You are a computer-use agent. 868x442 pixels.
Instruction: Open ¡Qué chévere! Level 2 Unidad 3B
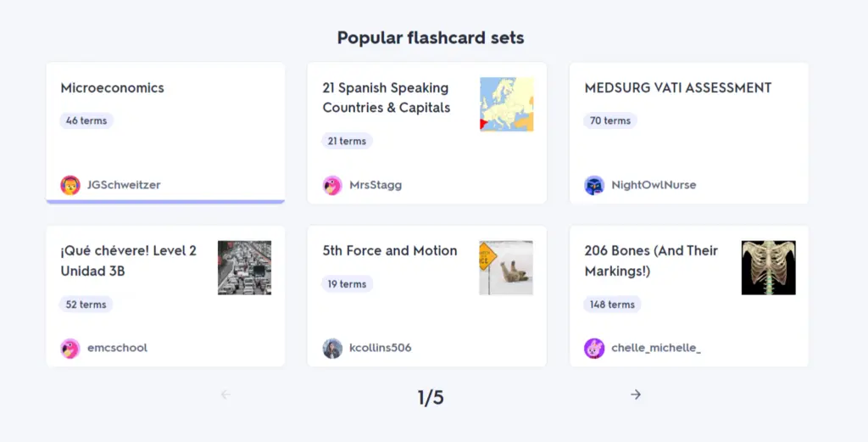point(128,260)
